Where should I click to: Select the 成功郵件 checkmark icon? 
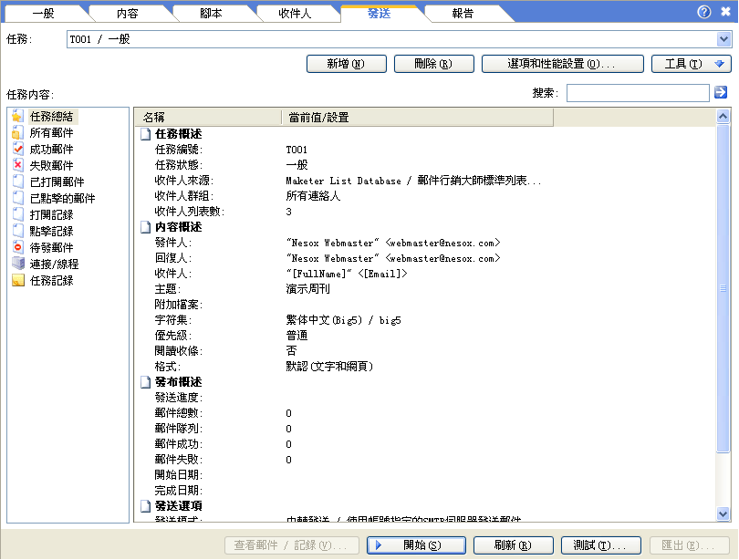tap(17, 150)
